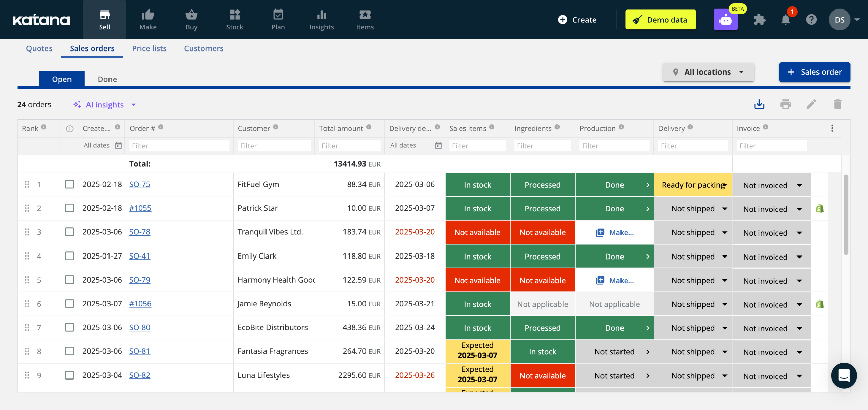868x410 pixels.
Task: Click the Customer filter input field
Action: (x=274, y=146)
